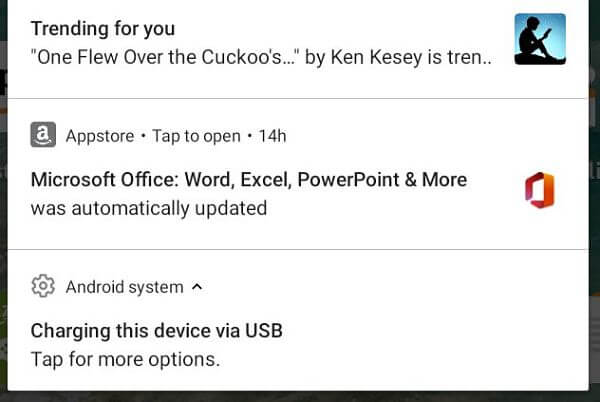Open the "Trending for you" notification title
Viewport: 600px width, 402px height.
pyautogui.click(x=103, y=27)
